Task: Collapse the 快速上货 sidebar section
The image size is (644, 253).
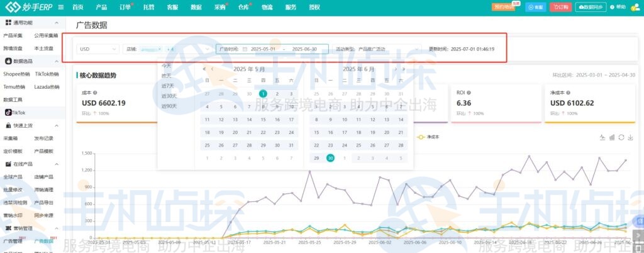Action: (x=56, y=126)
